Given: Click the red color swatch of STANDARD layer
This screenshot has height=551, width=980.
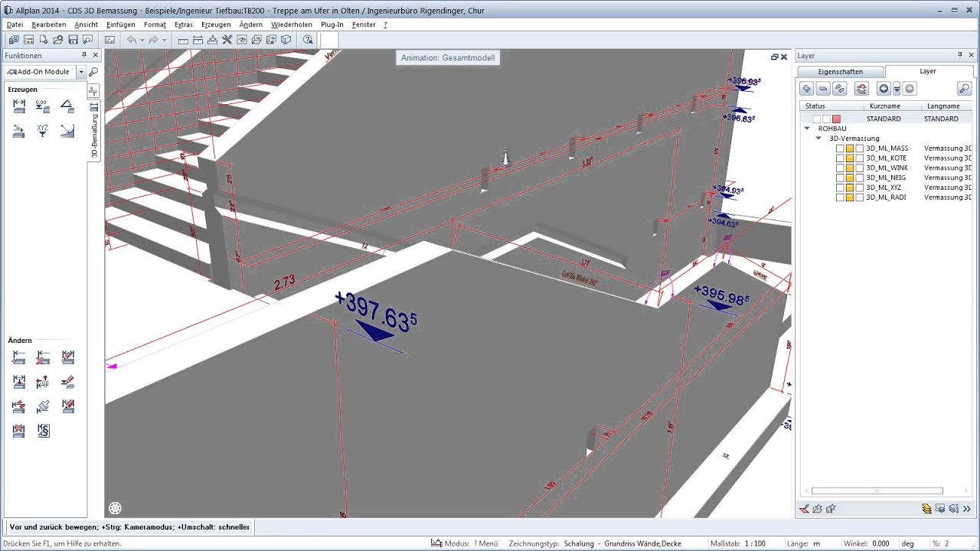Looking at the screenshot, I should click(836, 119).
